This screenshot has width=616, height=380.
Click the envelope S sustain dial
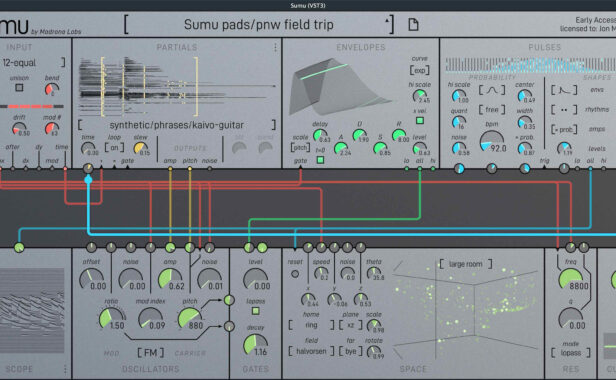coord(380,149)
